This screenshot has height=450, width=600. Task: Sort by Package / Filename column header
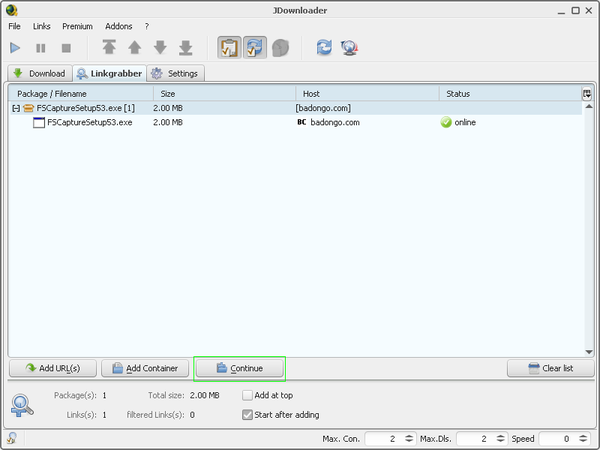[x=81, y=94]
